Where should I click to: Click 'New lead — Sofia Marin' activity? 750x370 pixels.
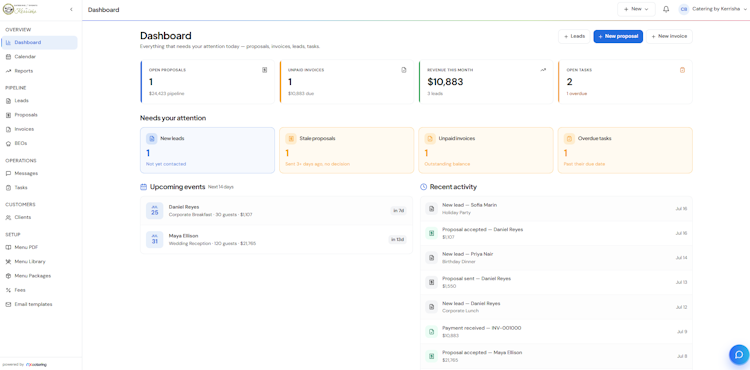pos(556,208)
